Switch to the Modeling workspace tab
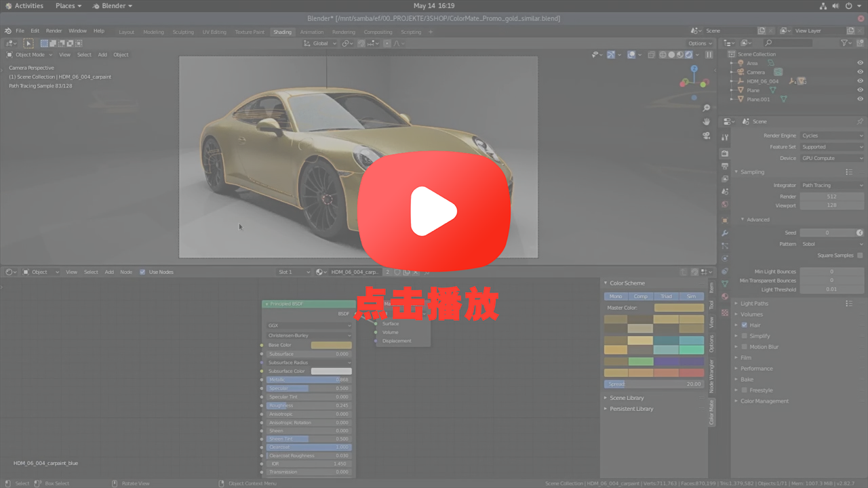The height and width of the screenshot is (488, 868). (153, 32)
